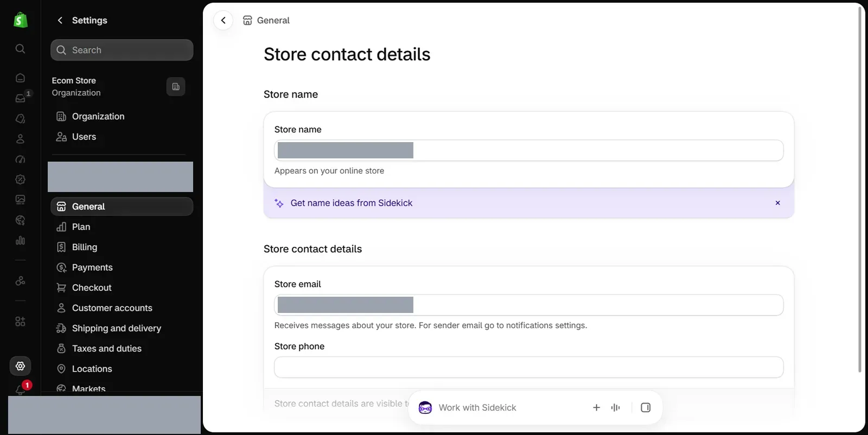This screenshot has width=868, height=435.
Task: Open Markets globe icon in the rail
Action: pyautogui.click(x=20, y=220)
